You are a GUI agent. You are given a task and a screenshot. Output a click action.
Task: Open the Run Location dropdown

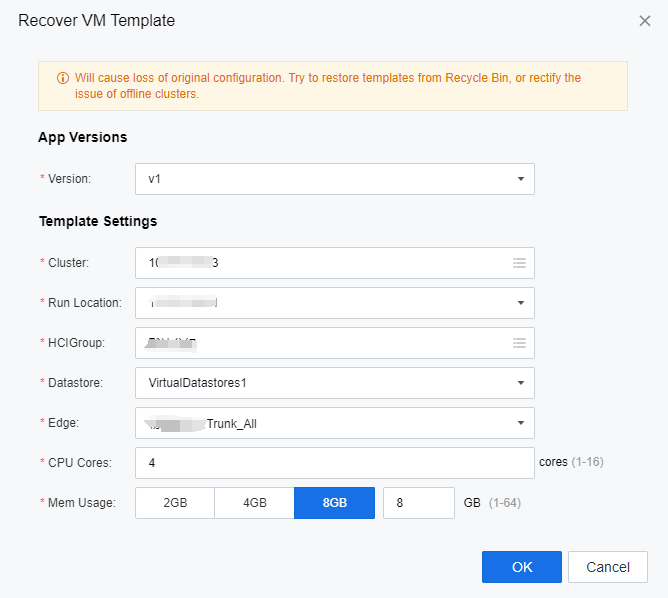[x=520, y=303]
